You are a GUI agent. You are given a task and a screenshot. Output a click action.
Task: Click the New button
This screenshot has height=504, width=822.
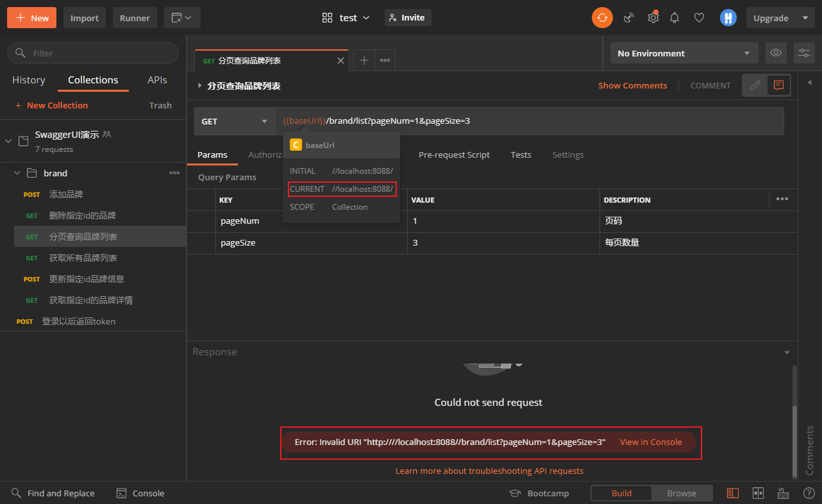point(32,18)
